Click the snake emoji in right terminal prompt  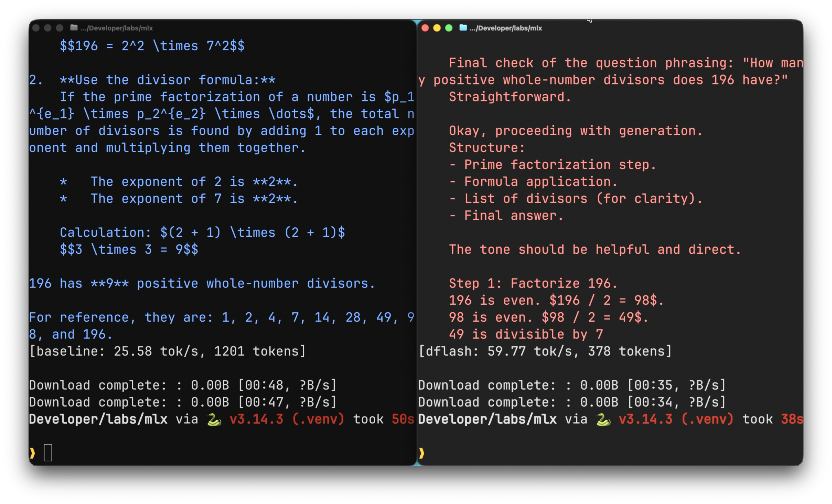[603, 419]
